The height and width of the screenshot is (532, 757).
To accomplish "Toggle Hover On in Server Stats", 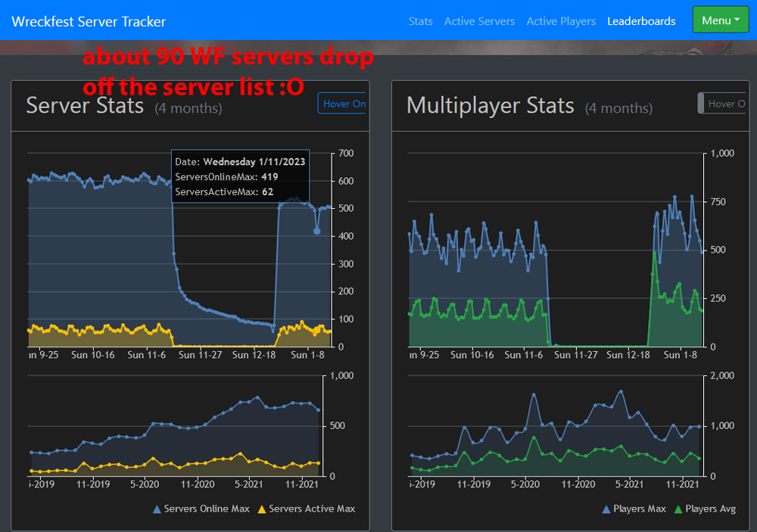I will pos(342,104).
